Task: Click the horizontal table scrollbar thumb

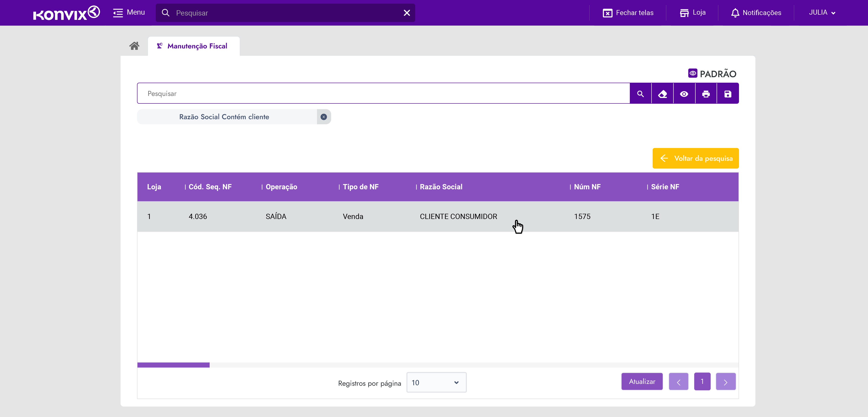Action: coord(173,365)
